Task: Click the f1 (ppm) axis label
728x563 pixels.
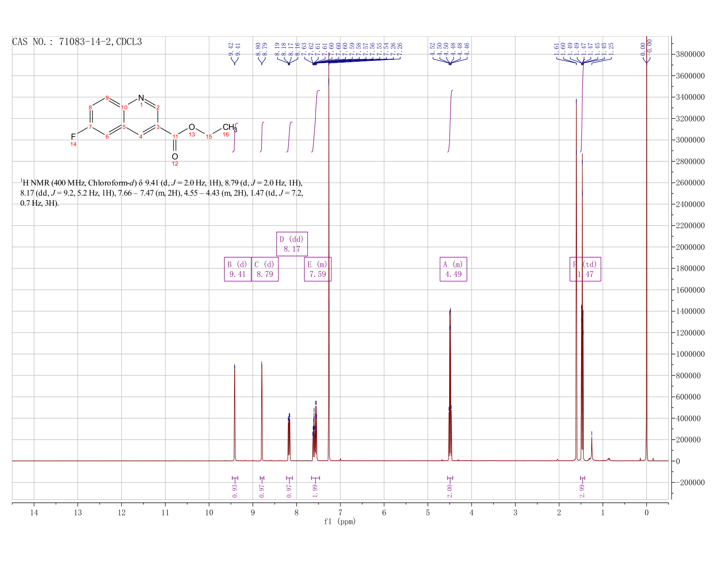Action: [340, 521]
